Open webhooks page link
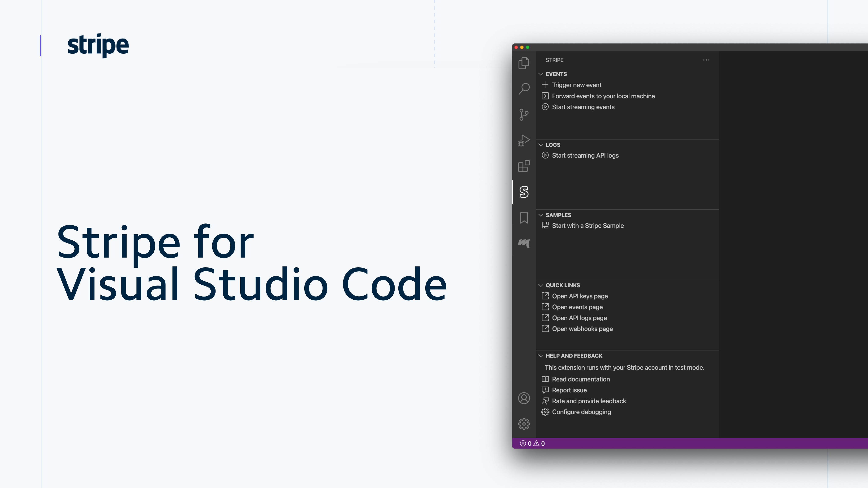Viewport: 868px width, 488px height. (x=582, y=329)
